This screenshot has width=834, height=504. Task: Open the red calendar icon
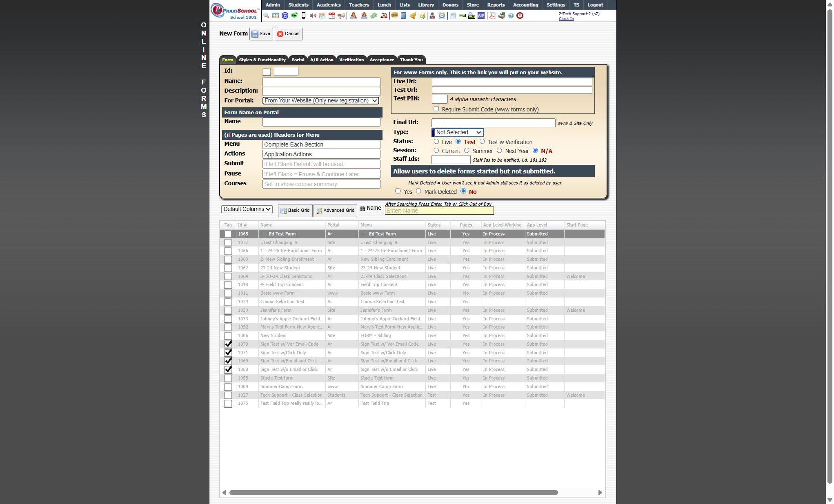[x=331, y=16]
